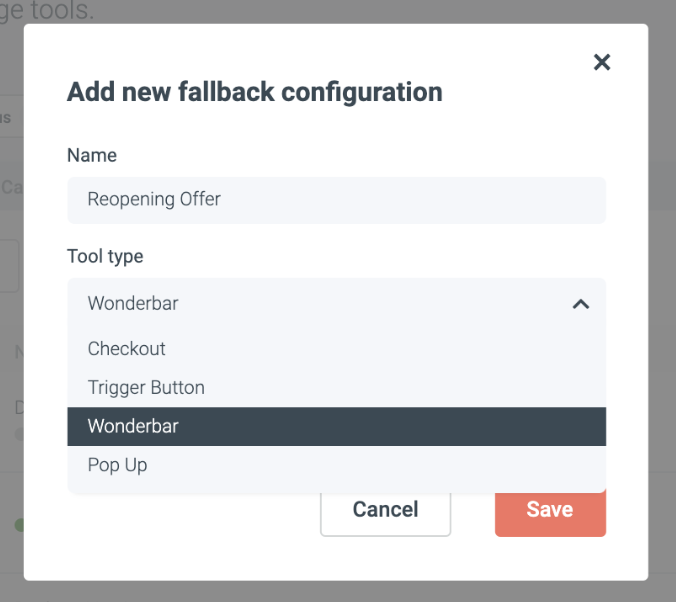Click the partially hidden tab at left edge

coord(6,118)
